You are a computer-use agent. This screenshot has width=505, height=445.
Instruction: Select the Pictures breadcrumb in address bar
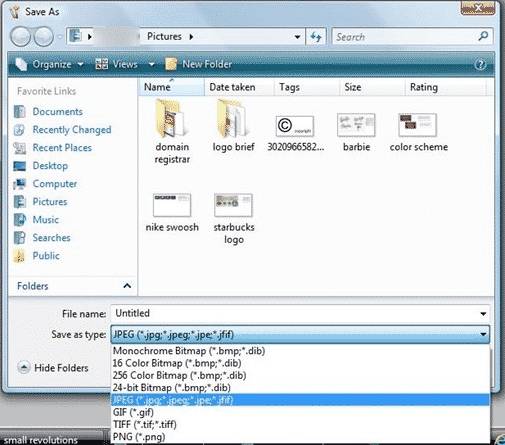[x=164, y=36]
